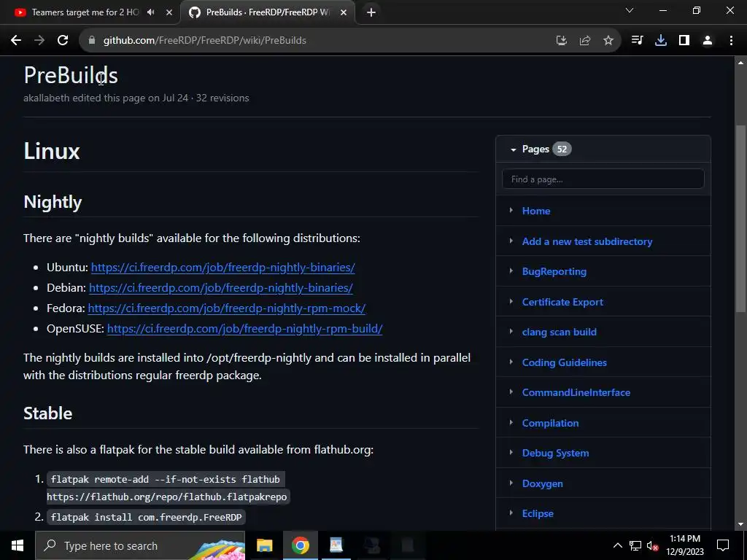Reload the current GitHub wiki page

63,41
